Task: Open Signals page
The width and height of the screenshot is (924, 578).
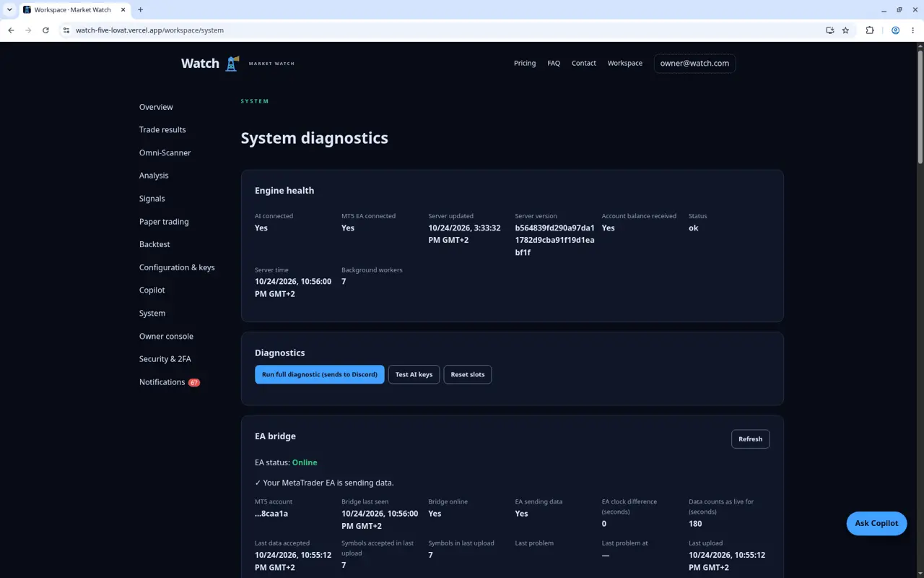Action: (152, 199)
